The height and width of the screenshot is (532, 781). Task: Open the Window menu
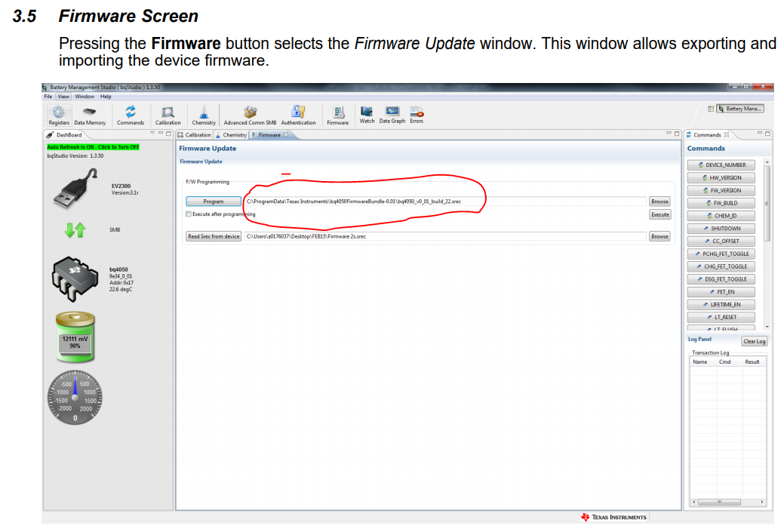pos(85,97)
